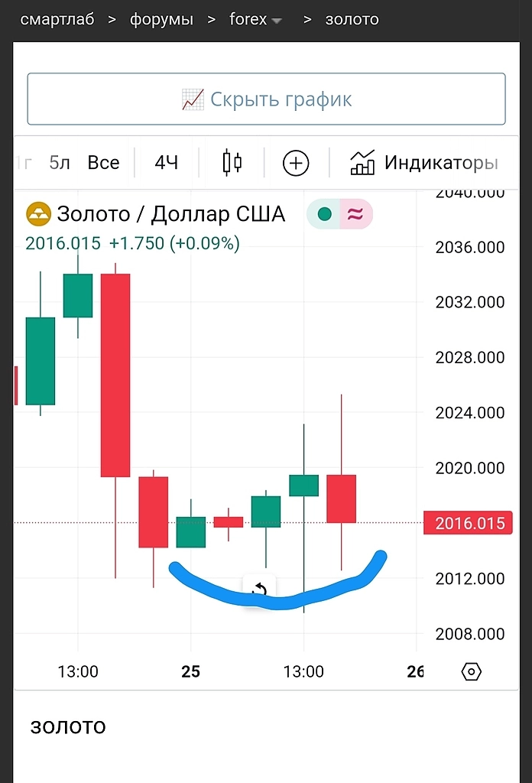Open the форумы breadcrumb link
Image resolution: width=532 pixels, height=783 pixels.
click(161, 19)
